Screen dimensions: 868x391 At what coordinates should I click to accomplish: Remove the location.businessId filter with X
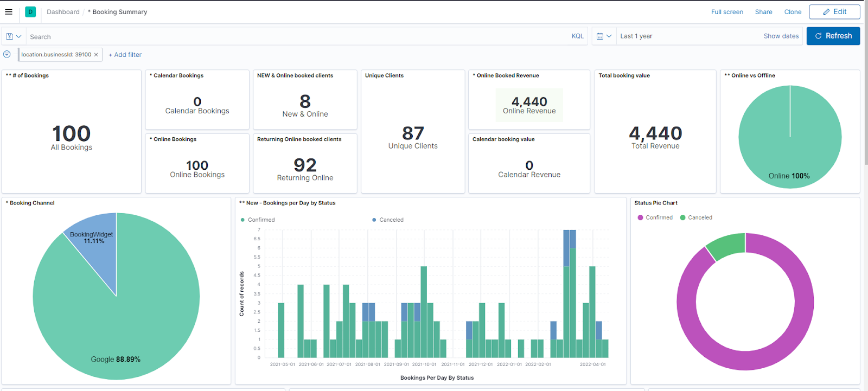coord(96,55)
